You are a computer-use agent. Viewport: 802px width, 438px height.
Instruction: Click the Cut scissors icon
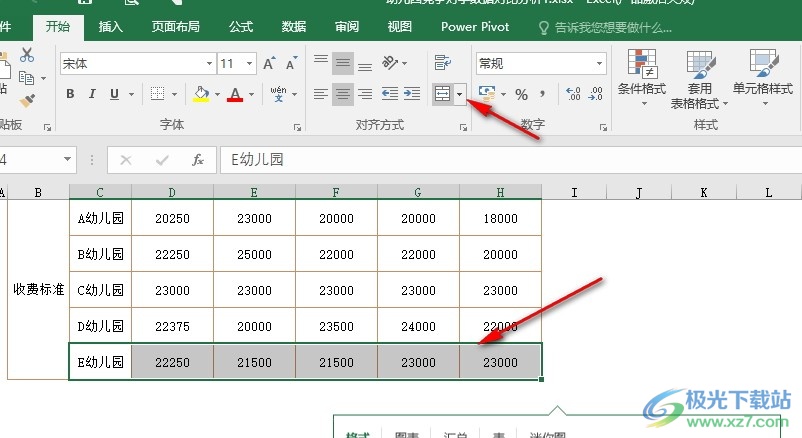pyautogui.click(x=27, y=55)
